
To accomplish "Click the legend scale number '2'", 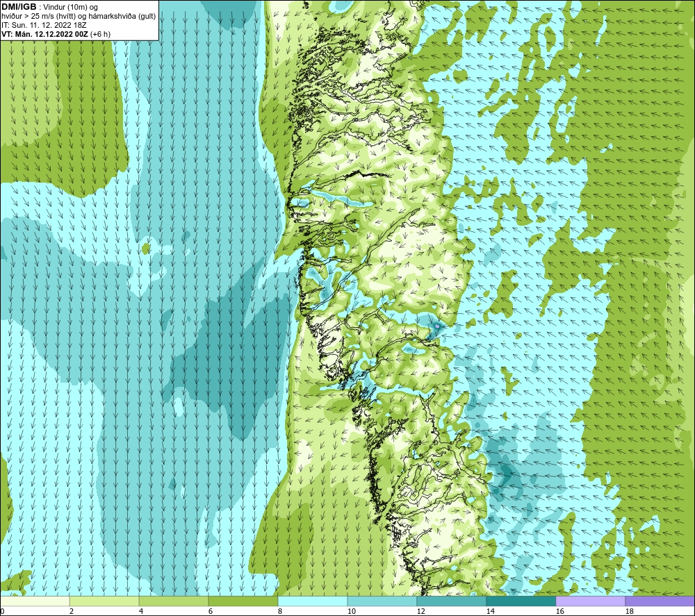I will point(72,612).
